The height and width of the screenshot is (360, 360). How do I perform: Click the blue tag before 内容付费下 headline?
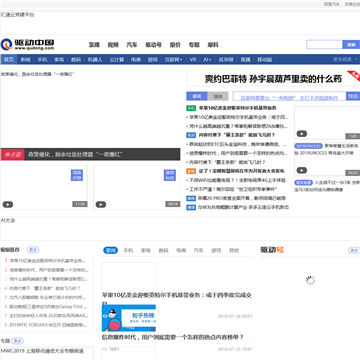pyautogui.click(x=191, y=135)
